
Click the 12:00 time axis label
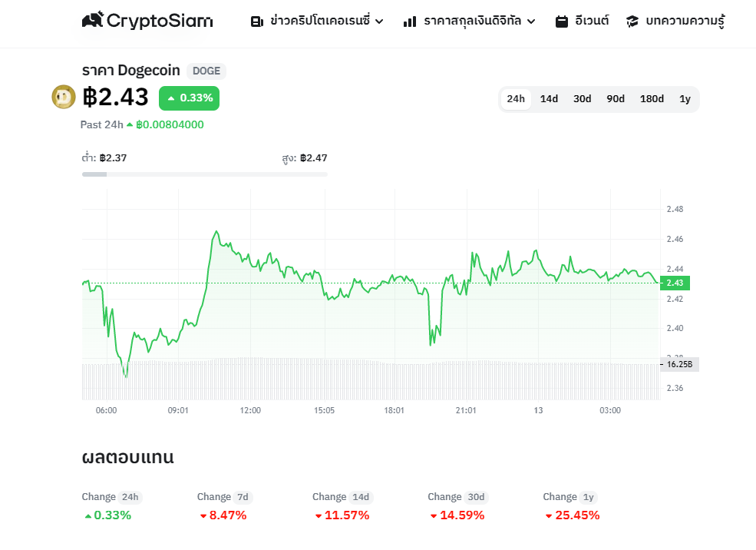[250, 410]
